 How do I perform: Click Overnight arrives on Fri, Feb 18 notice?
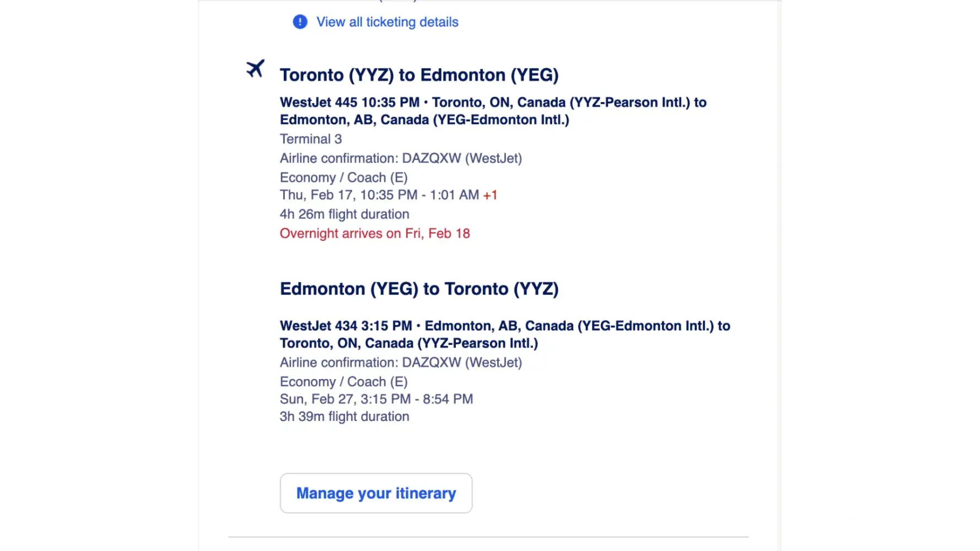[375, 234]
